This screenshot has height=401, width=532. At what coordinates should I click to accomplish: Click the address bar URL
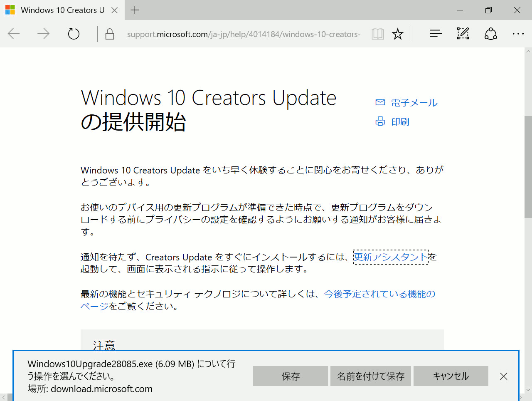244,34
